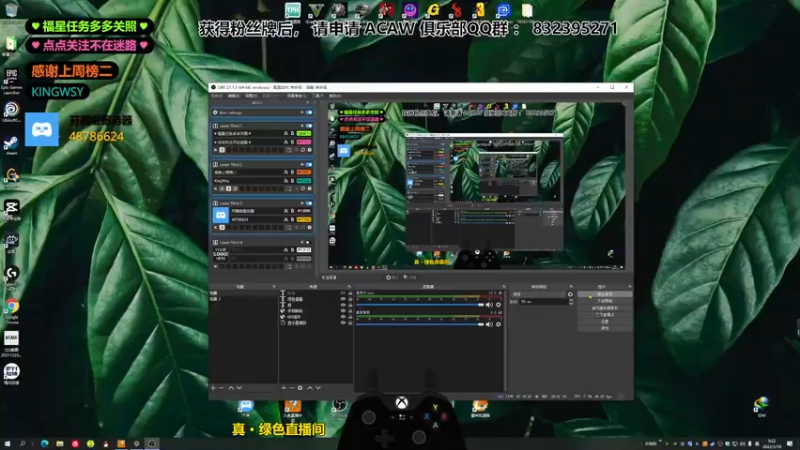Add a new scene with plus icon
The height and width of the screenshot is (450, 800).
(x=213, y=388)
